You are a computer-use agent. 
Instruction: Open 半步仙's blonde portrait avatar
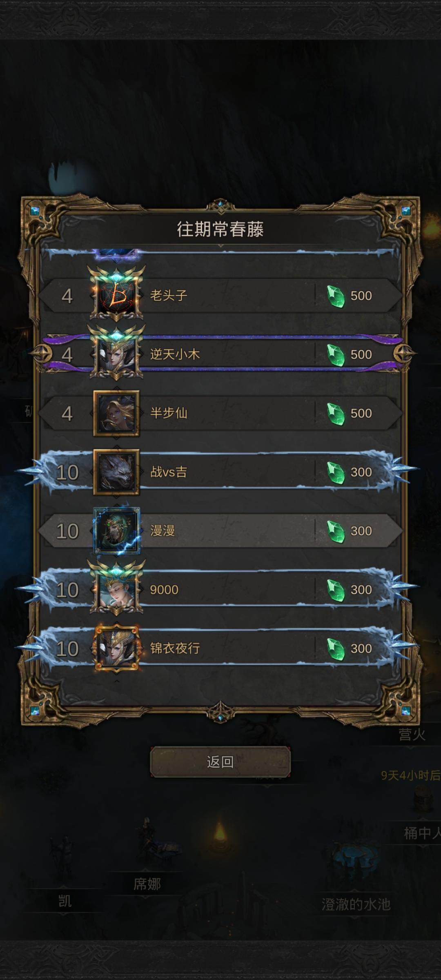point(116,413)
